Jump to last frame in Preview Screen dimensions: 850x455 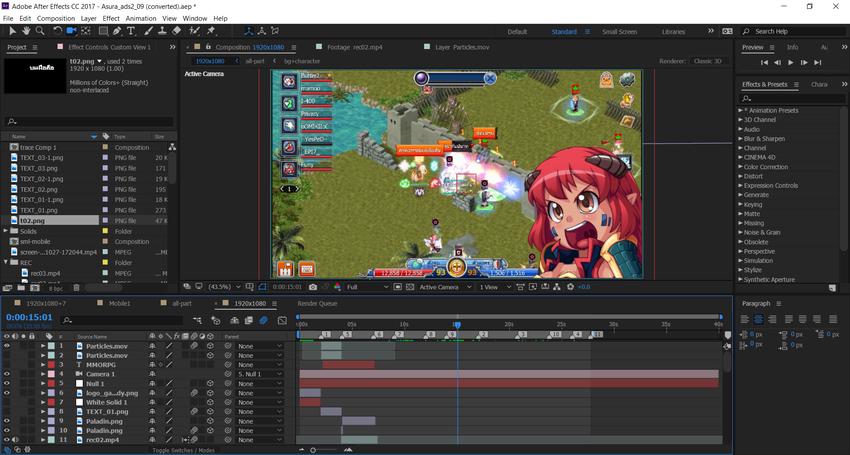tap(817, 63)
